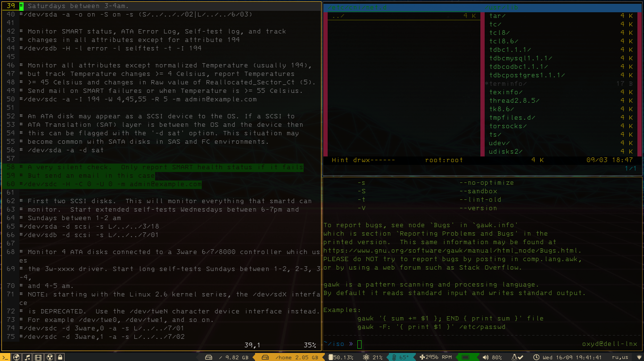The width and height of the screenshot is (644, 361).
Task: Click the root:root owner in file manager status line
Action: (x=444, y=160)
